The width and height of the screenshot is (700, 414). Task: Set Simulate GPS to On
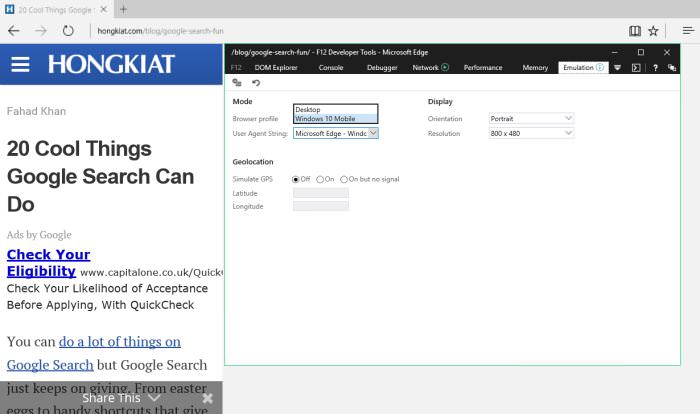pyautogui.click(x=320, y=179)
